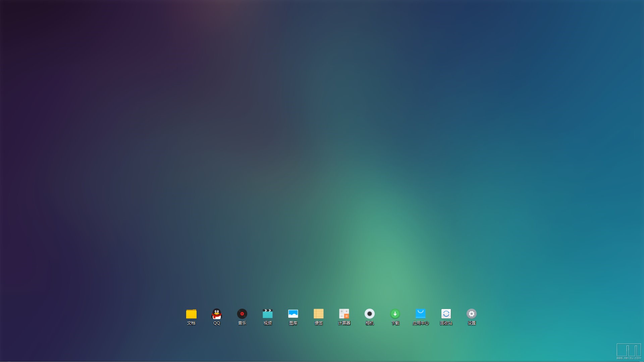The width and height of the screenshot is (644, 362).
Task: Open the 图库 gallery icon
Action: (293, 314)
